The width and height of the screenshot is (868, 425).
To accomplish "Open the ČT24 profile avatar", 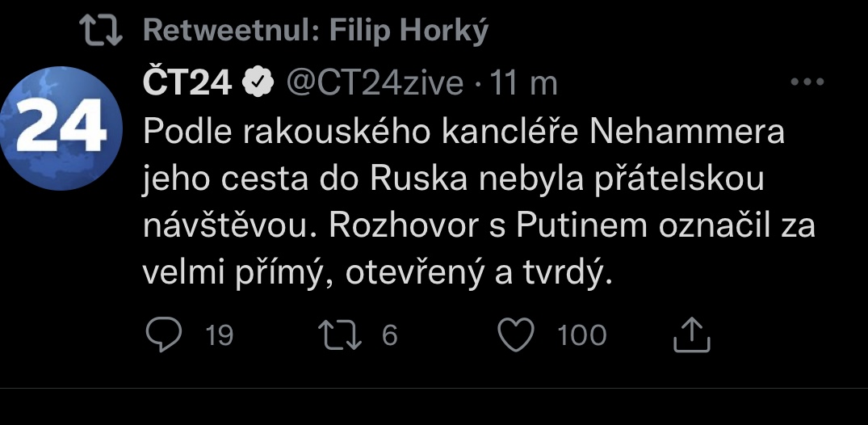I will coord(61,128).
